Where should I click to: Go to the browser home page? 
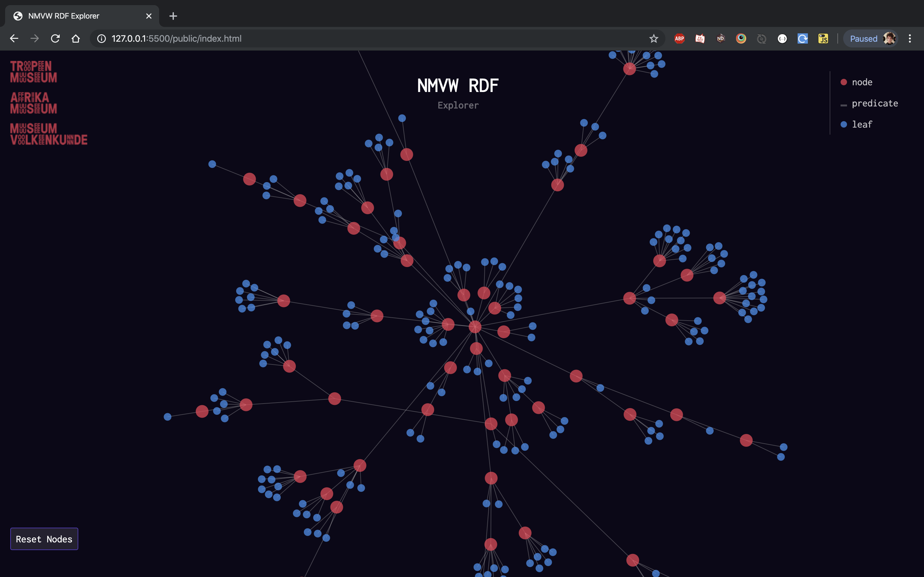[76, 38]
